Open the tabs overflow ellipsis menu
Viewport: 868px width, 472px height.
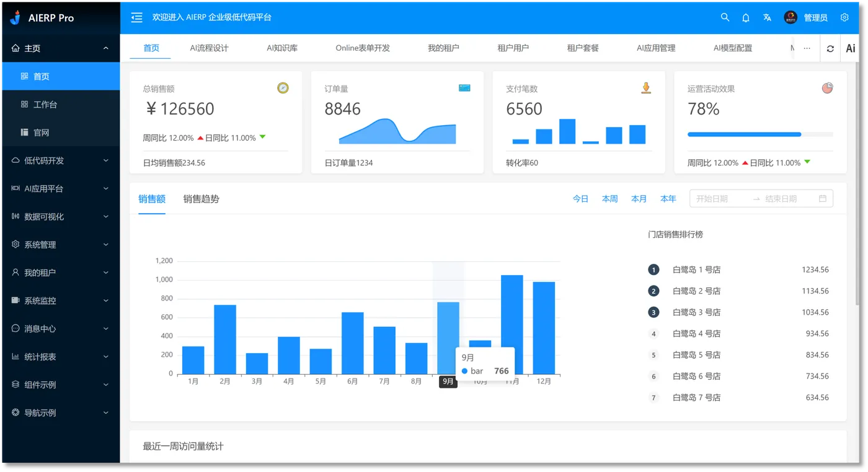[807, 48]
